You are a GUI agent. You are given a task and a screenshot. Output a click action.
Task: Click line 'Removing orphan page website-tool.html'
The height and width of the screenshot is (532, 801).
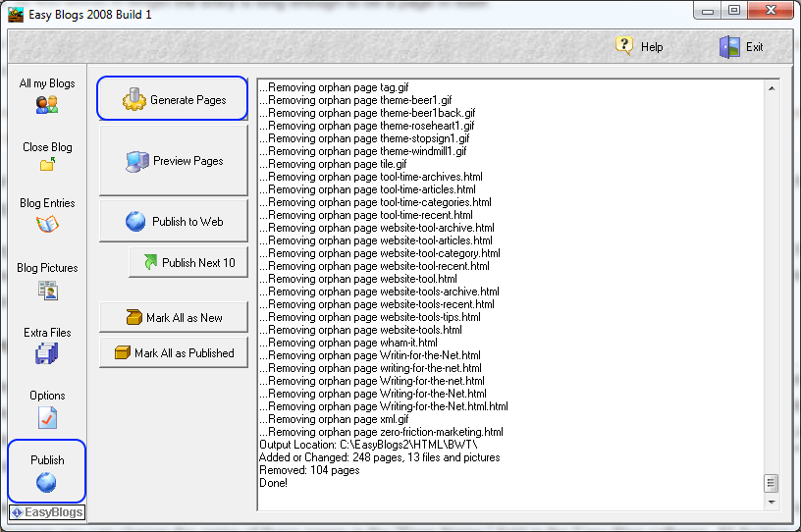click(x=358, y=279)
